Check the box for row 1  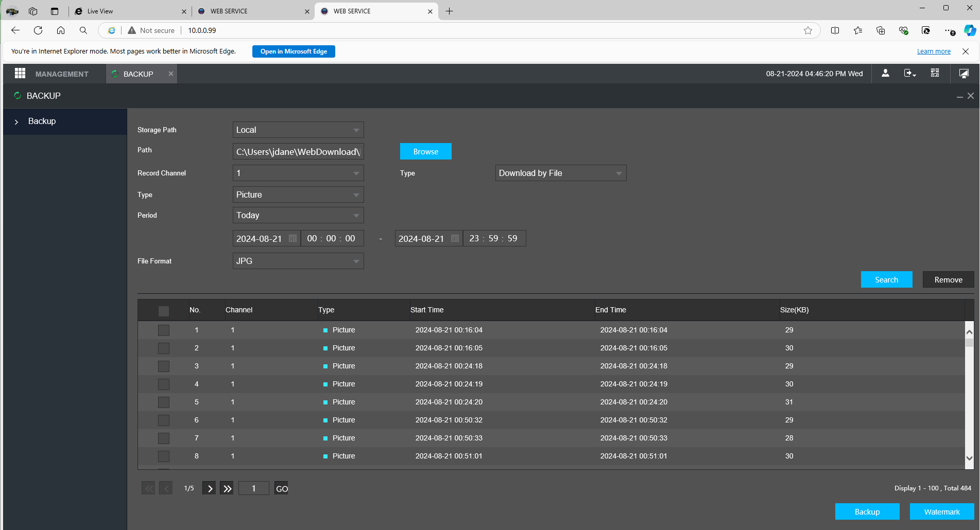click(x=164, y=330)
